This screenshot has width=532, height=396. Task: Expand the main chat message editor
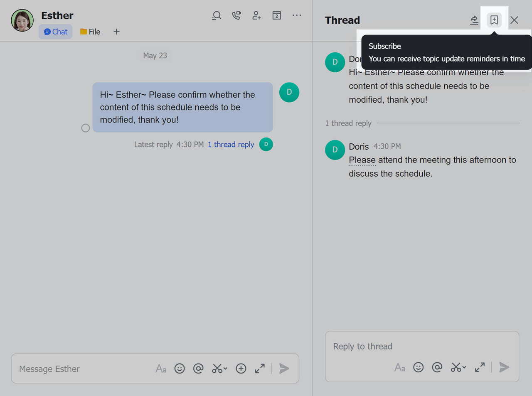(x=260, y=369)
